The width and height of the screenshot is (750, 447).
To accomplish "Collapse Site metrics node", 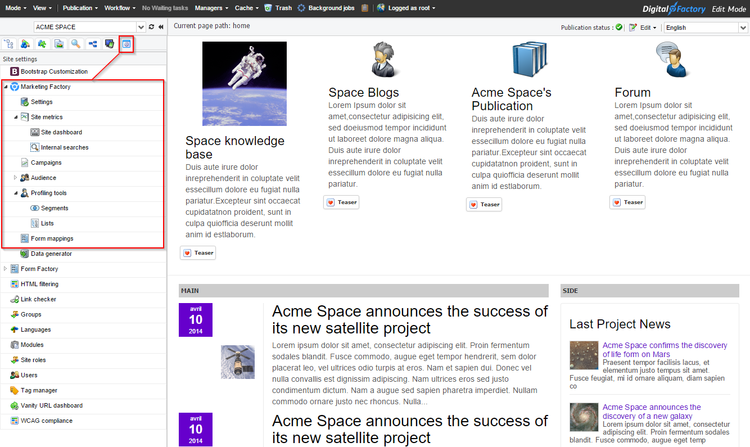I will tap(16, 117).
